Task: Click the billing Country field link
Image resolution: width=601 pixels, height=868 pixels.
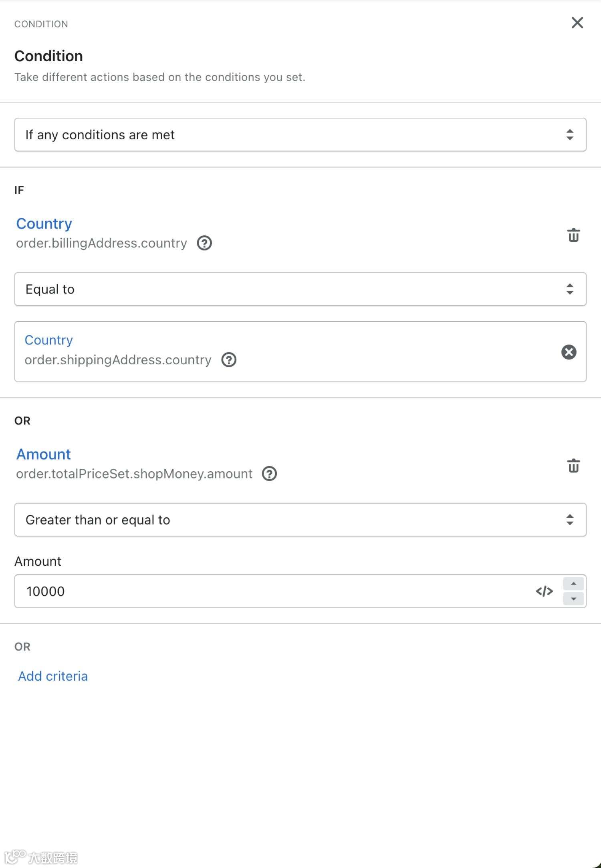Action: 44,224
